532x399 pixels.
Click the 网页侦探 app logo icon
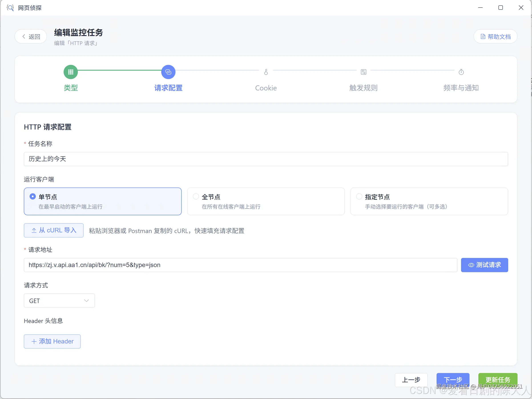(x=10, y=8)
